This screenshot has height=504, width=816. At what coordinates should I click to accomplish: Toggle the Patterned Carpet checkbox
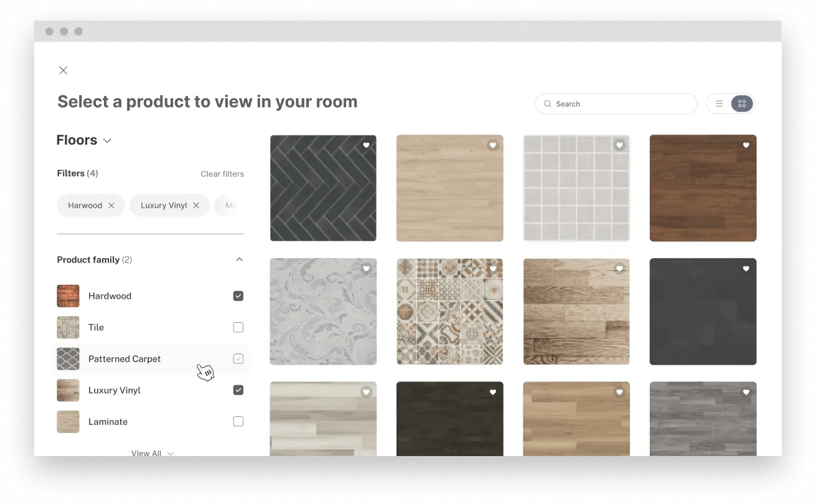pyautogui.click(x=238, y=358)
